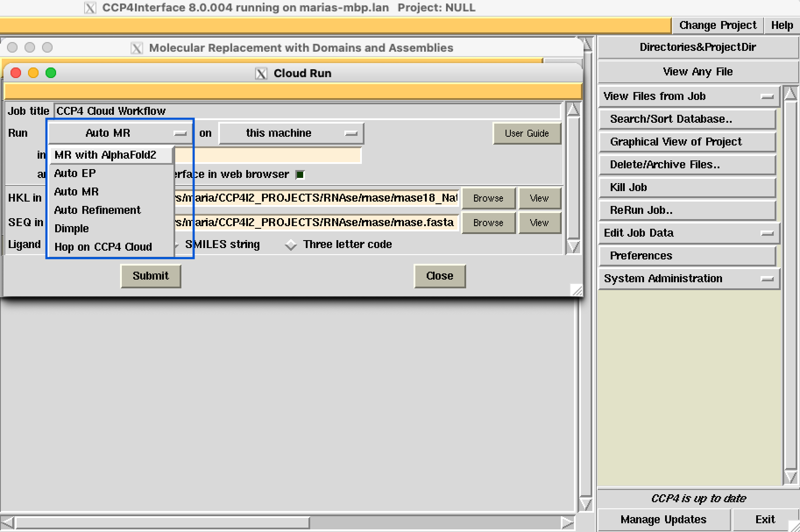Expand the "System Administration" section
The width and height of the screenshot is (800, 532).
click(767, 278)
